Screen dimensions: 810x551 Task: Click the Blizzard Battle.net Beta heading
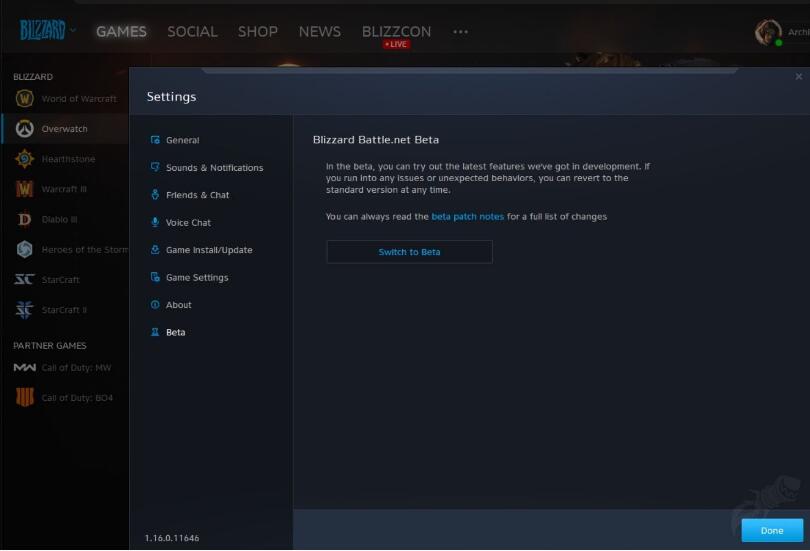click(376, 139)
